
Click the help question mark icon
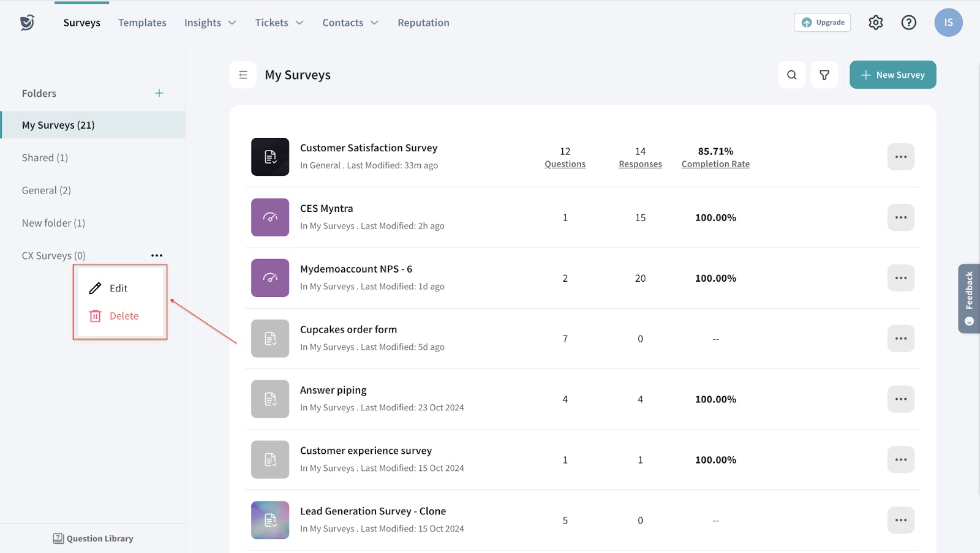coord(908,23)
